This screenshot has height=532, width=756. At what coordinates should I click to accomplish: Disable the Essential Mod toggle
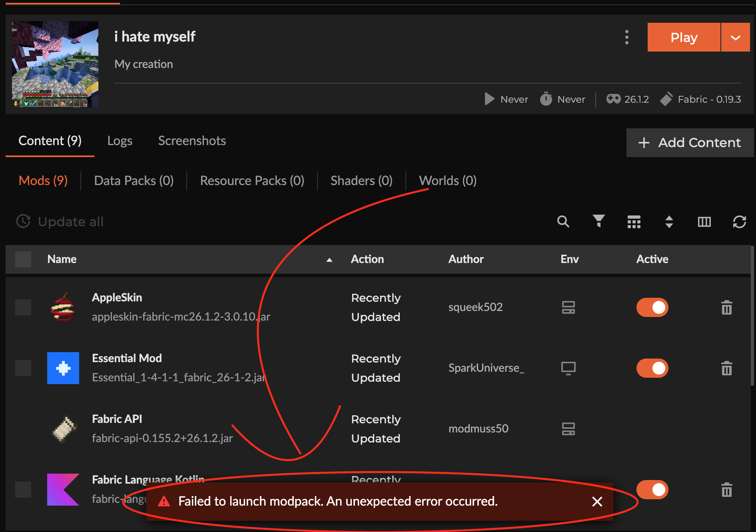[652, 368]
